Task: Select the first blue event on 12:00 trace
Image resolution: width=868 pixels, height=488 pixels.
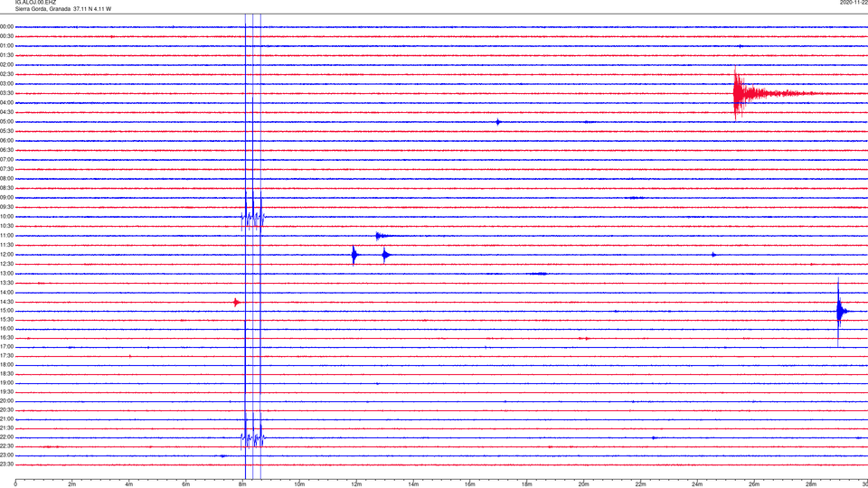Action: pos(354,255)
